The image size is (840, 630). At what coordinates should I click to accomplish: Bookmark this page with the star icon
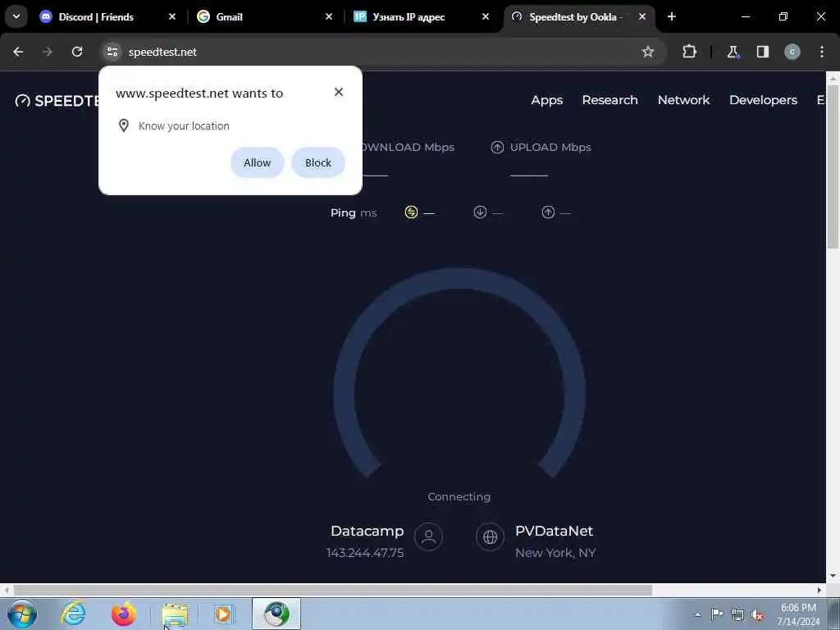[x=648, y=52]
